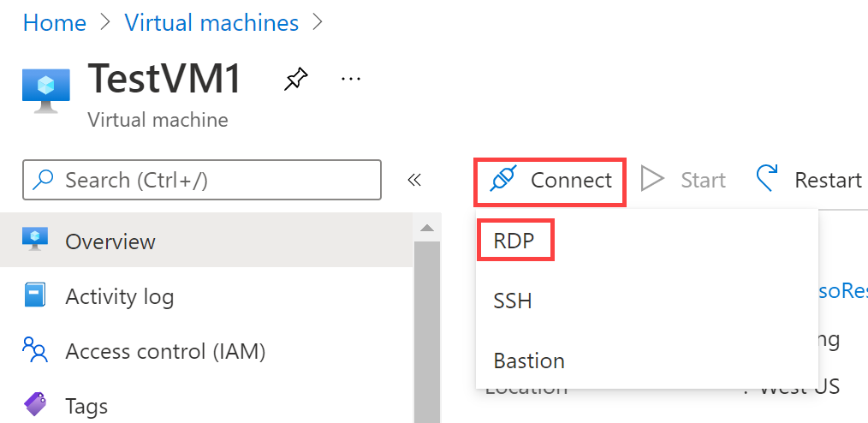Click the purple Tags icon
Screen dimensions: 868x423
click(35, 404)
